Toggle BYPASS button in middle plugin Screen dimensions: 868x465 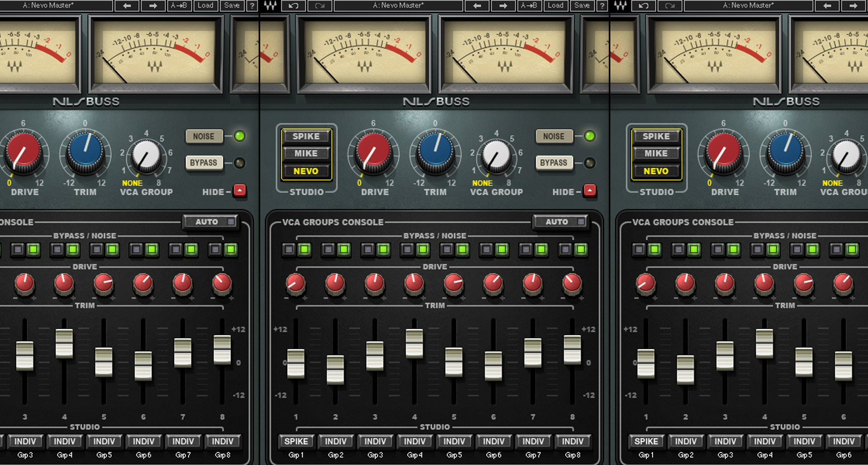click(x=553, y=163)
